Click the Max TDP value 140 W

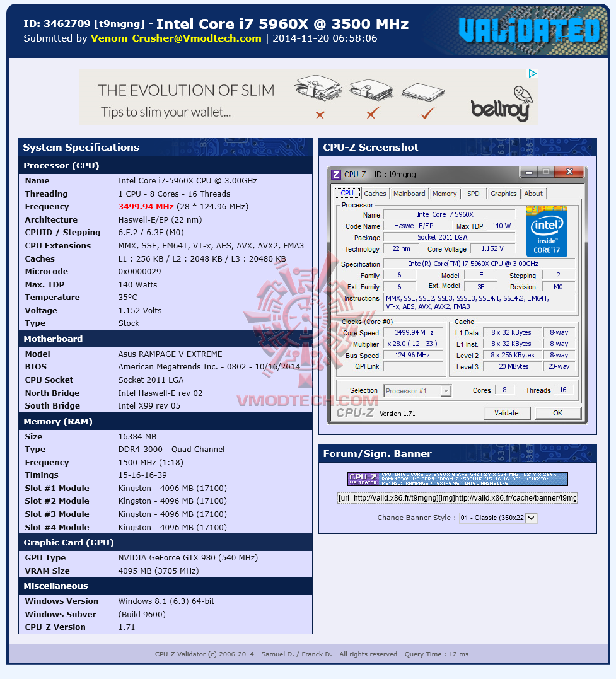(501, 226)
